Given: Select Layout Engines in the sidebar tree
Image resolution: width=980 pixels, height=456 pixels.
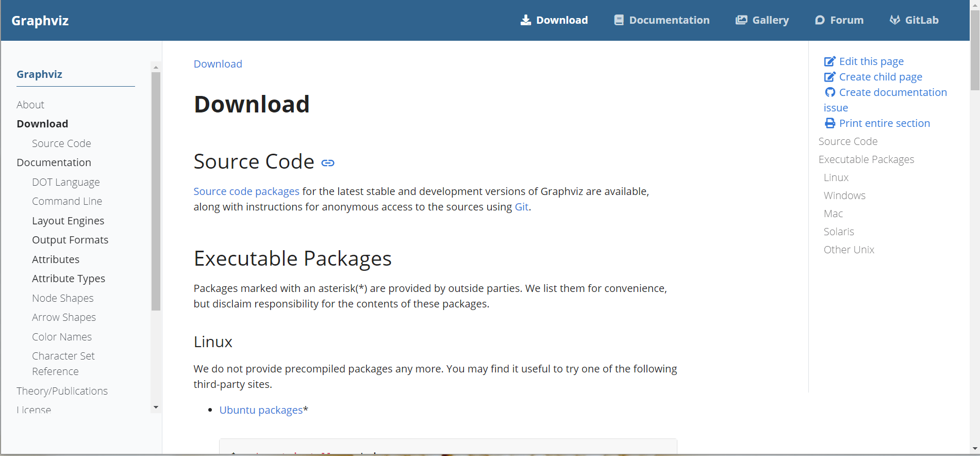Looking at the screenshot, I should click(68, 221).
